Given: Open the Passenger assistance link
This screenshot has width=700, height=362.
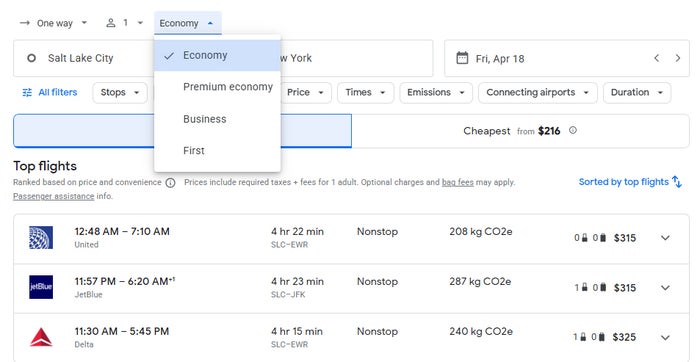Looking at the screenshot, I should click(54, 196).
